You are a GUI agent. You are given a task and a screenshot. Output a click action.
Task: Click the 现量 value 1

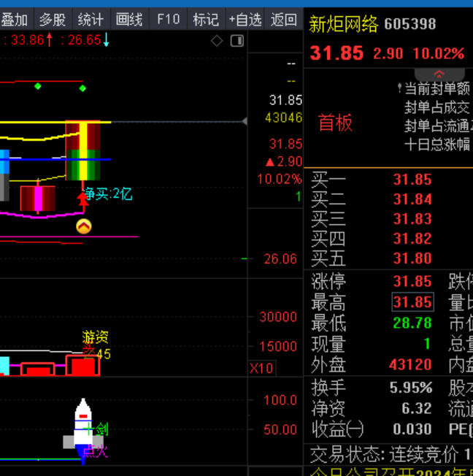coord(427,344)
